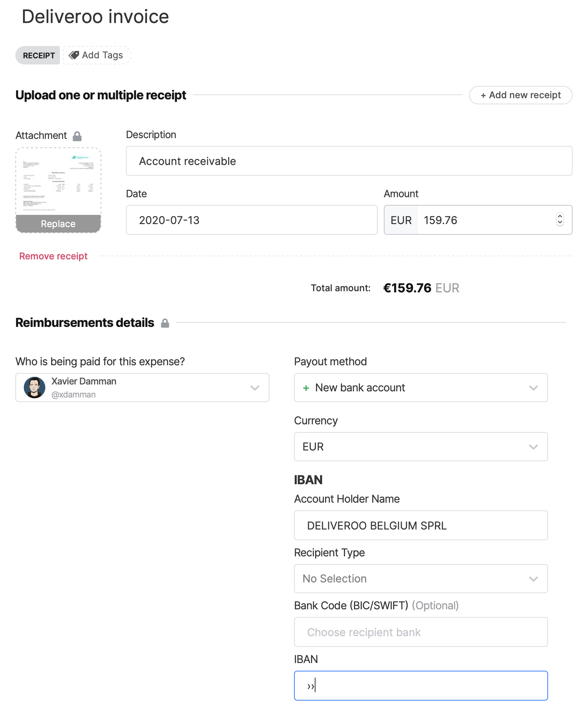Image resolution: width=588 pixels, height=706 pixels.
Task: Click the Add Tags button
Action: [x=97, y=55]
